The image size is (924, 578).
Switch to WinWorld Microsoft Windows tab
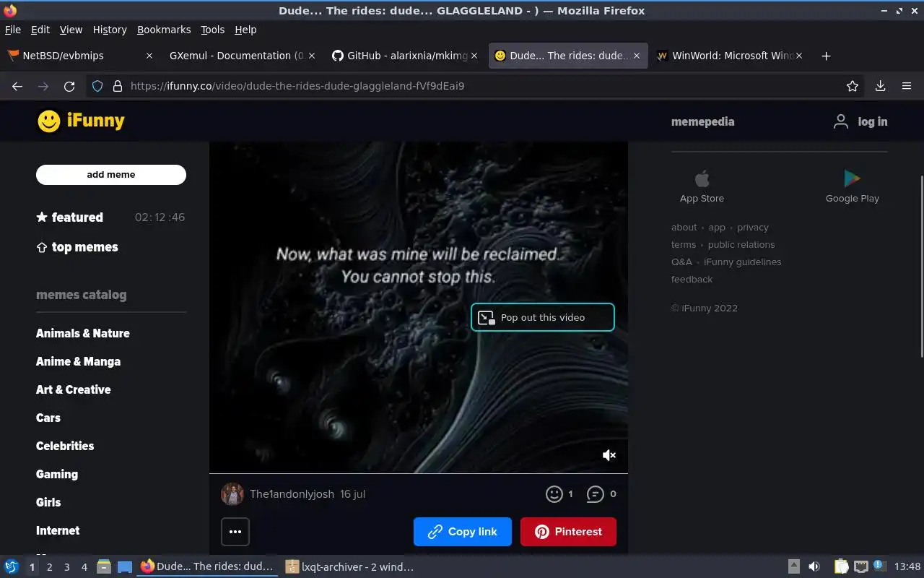pyautogui.click(x=732, y=56)
